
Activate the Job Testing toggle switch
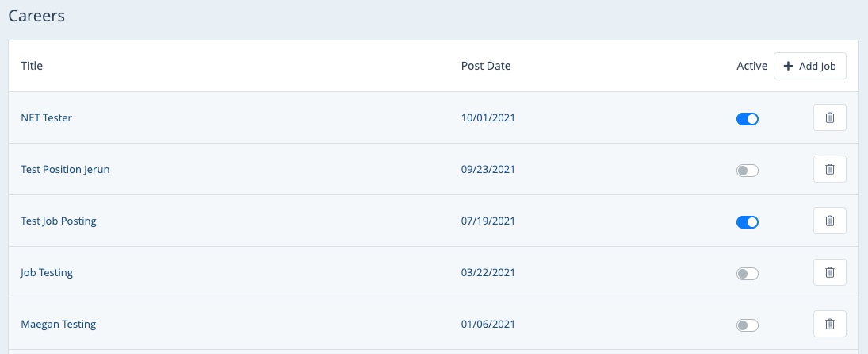pyautogui.click(x=748, y=274)
